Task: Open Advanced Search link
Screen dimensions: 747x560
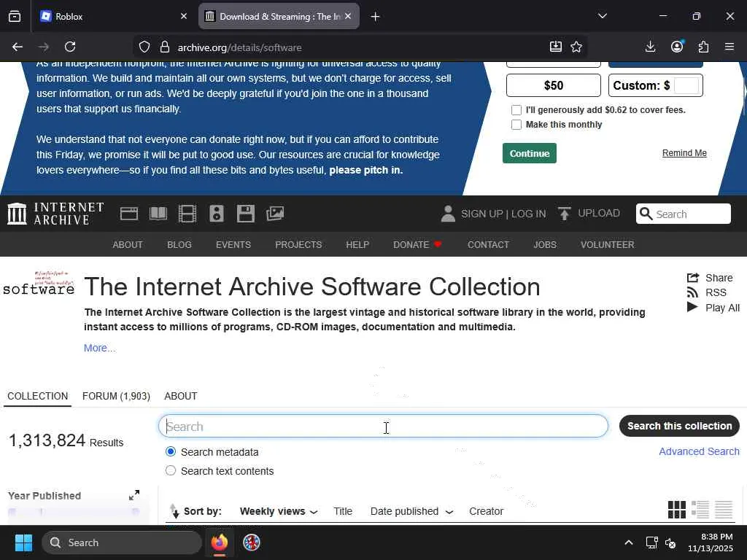Action: click(x=699, y=451)
